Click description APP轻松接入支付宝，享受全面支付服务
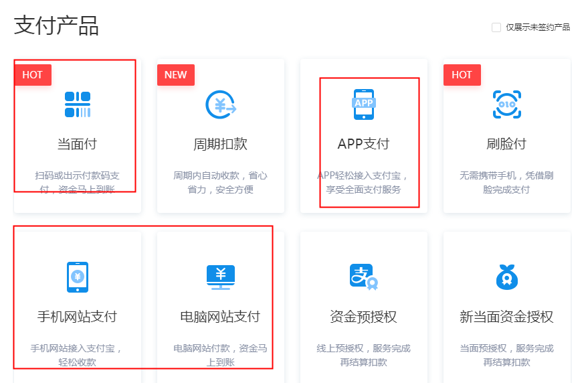The image size is (588, 383). pos(363,183)
